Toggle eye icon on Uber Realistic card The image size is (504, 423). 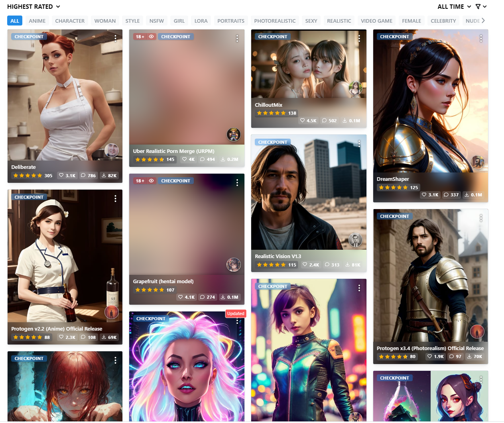point(151,37)
